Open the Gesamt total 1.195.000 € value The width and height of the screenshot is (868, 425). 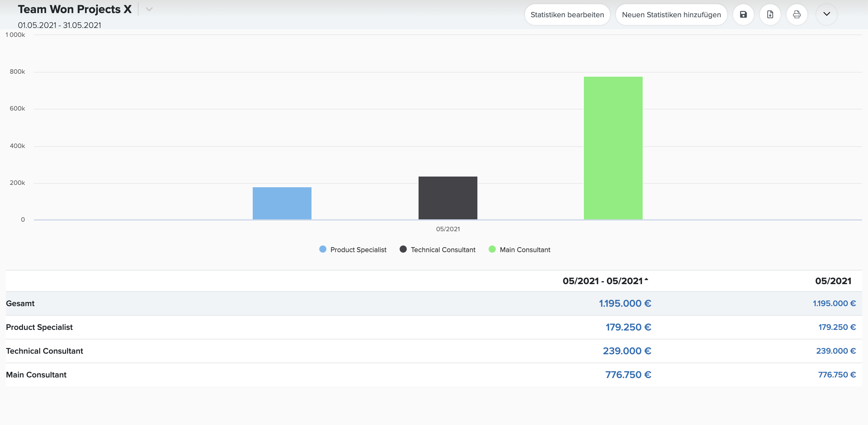coord(625,303)
